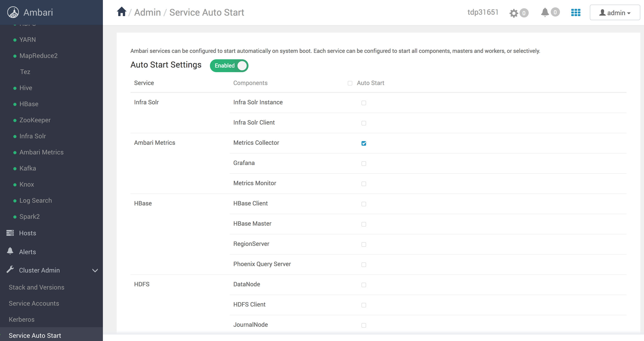
Task: Check the Auto Start select-all header checkbox
Action: [350, 83]
